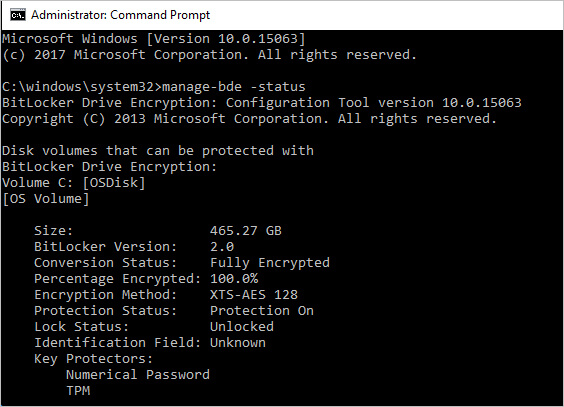Click the XTS-AES 128 encryption method

(x=254, y=295)
